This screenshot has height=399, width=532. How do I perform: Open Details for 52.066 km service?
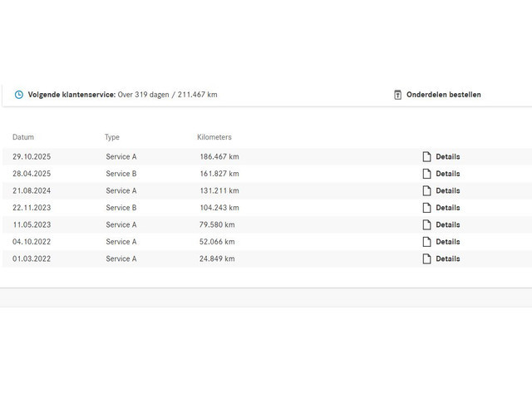click(x=447, y=242)
